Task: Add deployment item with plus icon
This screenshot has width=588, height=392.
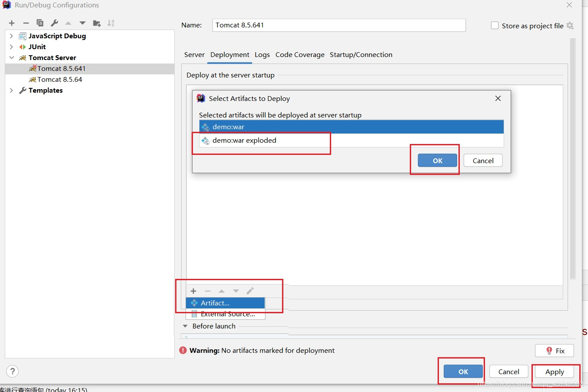Action: pyautogui.click(x=193, y=291)
